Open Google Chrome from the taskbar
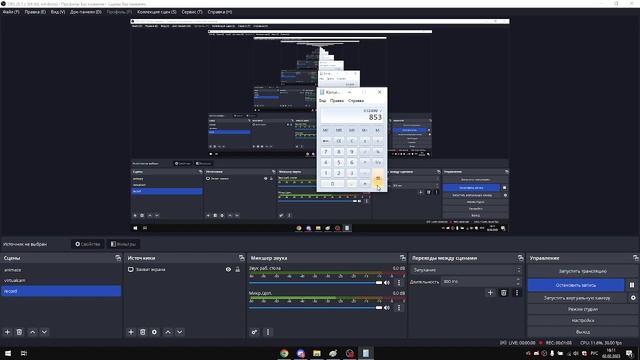 pos(284,353)
